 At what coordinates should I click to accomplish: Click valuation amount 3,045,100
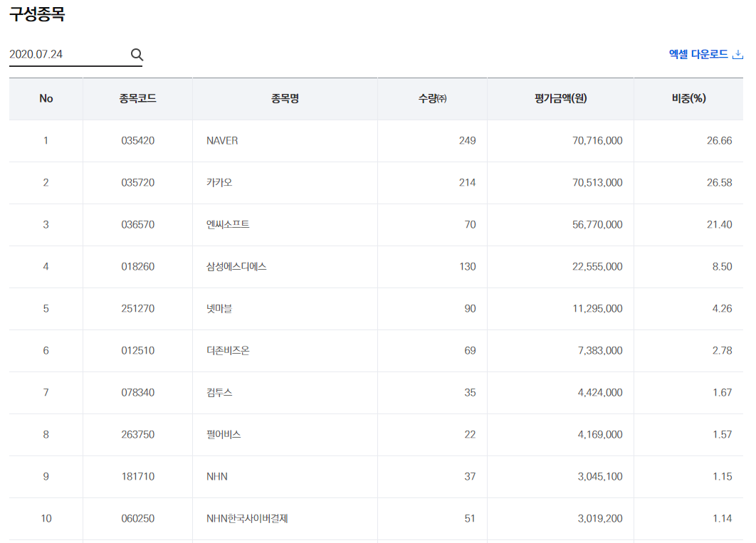tap(600, 477)
